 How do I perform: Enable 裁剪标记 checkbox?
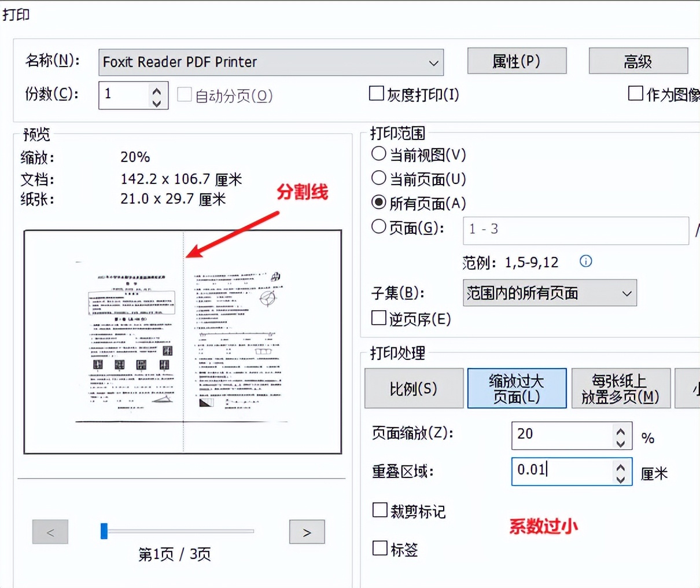[380, 510]
